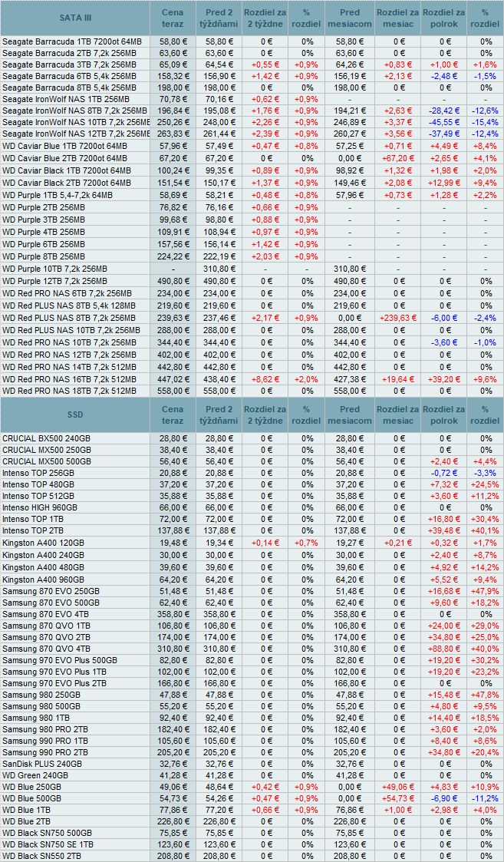Click the +88,80 € half-year difference
Viewport: 504px width, 862px height.
[446, 649]
